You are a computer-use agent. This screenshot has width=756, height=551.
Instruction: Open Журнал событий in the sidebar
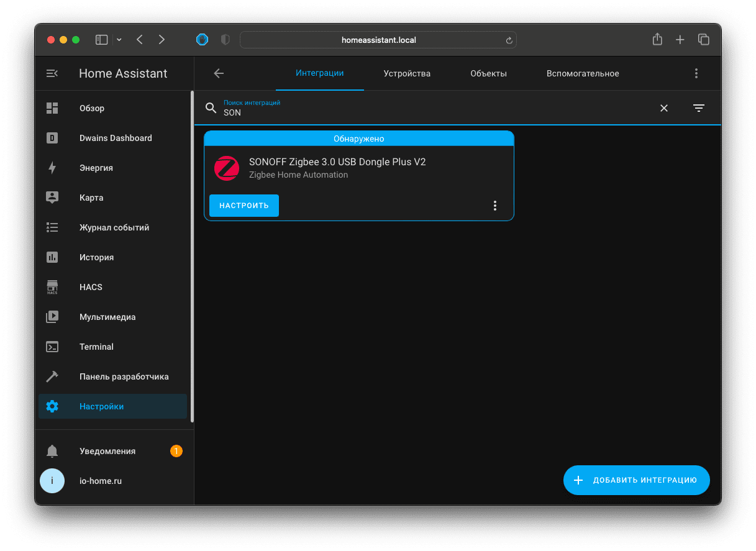(112, 227)
